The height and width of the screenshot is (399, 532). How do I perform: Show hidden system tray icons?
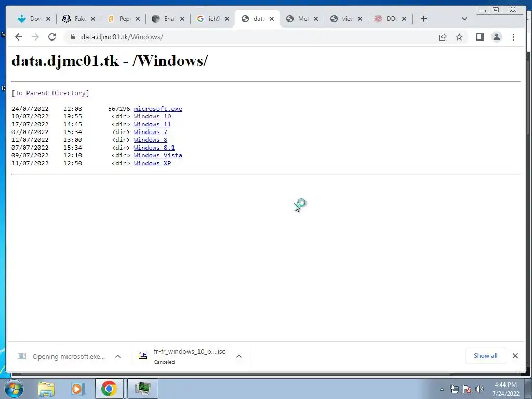tap(442, 389)
